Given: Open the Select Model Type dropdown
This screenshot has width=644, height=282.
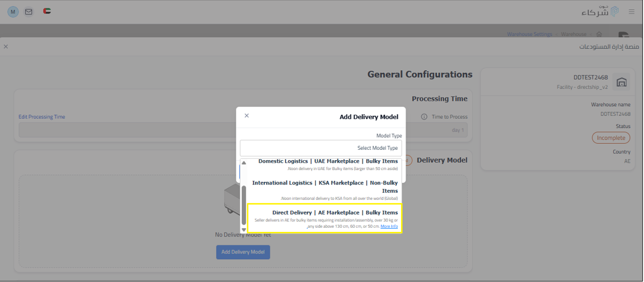Looking at the screenshot, I should (x=320, y=148).
